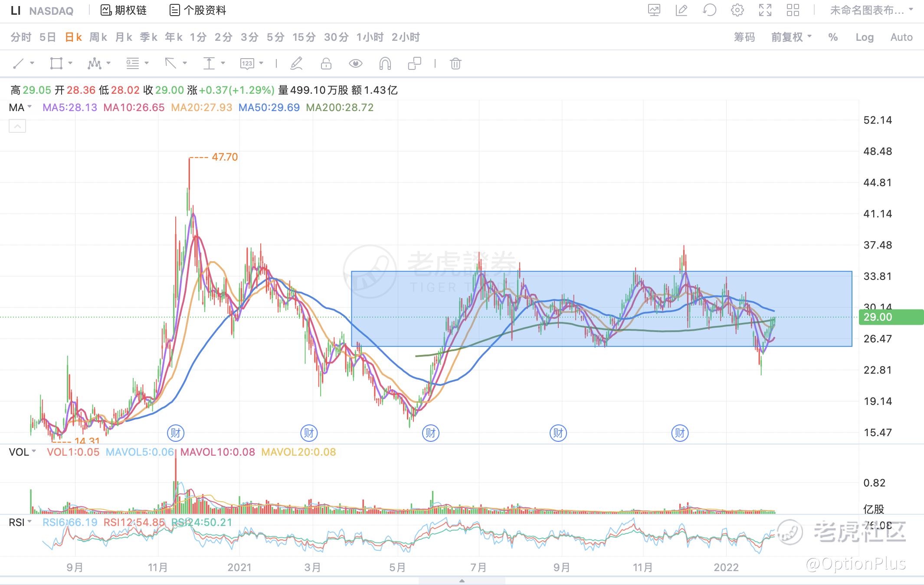
Task: Click the eraser/pencil drawing icon
Action: pyautogui.click(x=296, y=64)
